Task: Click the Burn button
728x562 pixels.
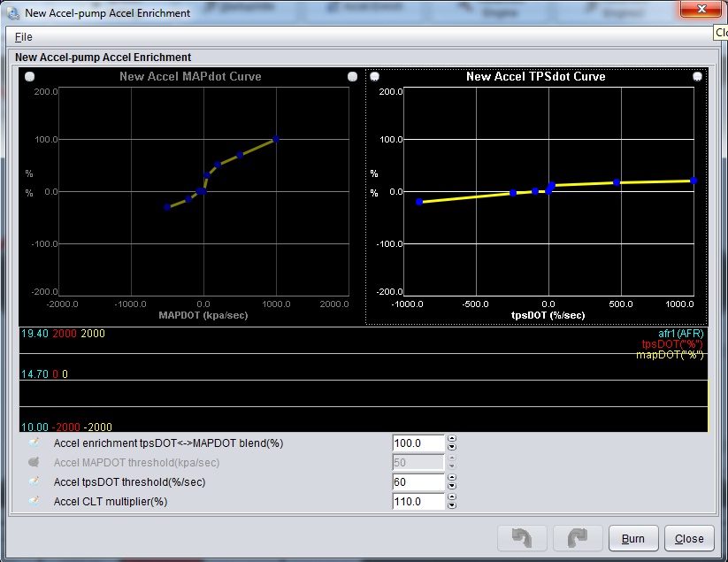Action: tap(632, 538)
